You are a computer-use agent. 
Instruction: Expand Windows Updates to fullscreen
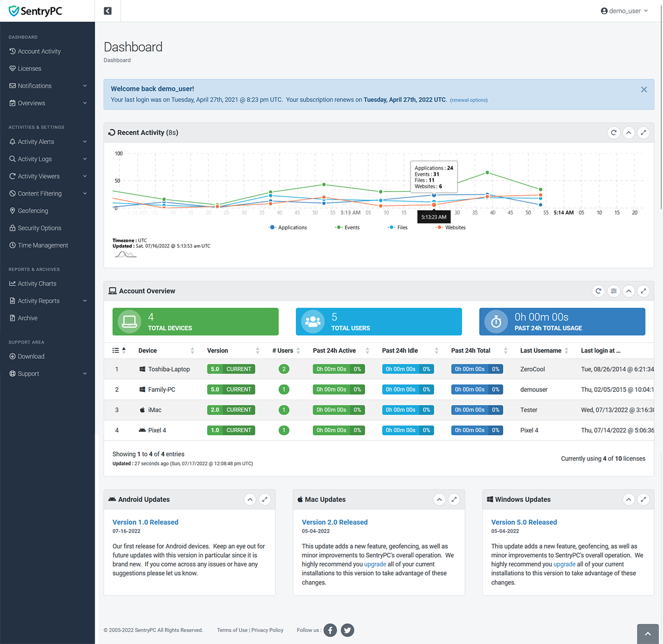[643, 500]
